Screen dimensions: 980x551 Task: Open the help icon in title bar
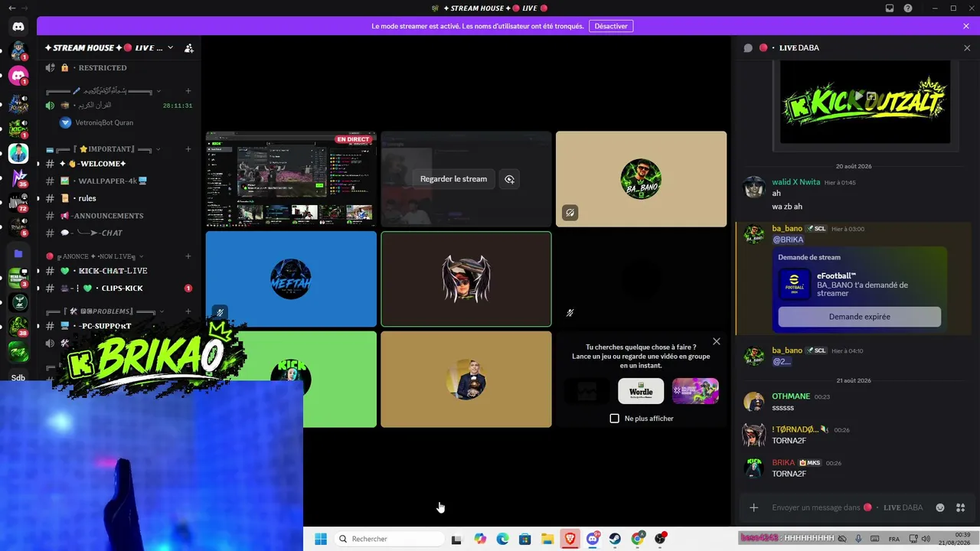pyautogui.click(x=908, y=8)
